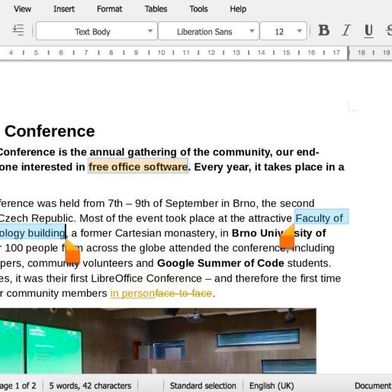Viewport: 392px width, 392px height.
Task: Click the 'Standard selection' status bar entry
Action: tap(203, 386)
